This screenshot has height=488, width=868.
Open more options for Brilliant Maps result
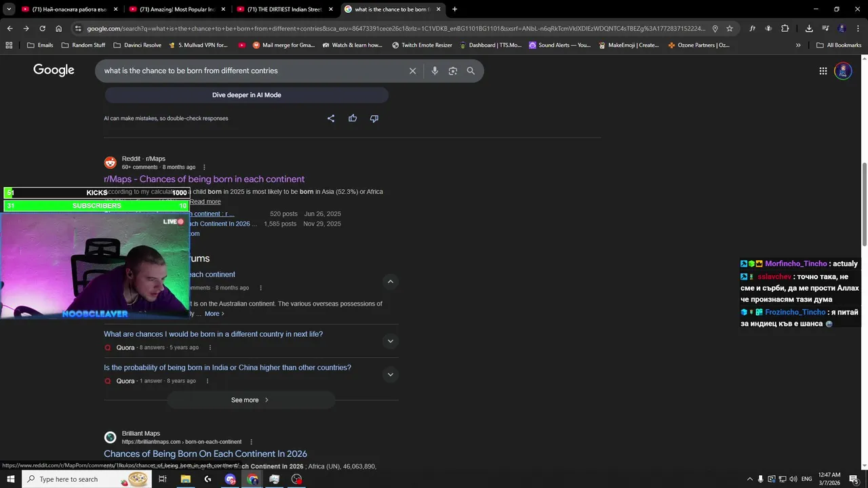251,442
